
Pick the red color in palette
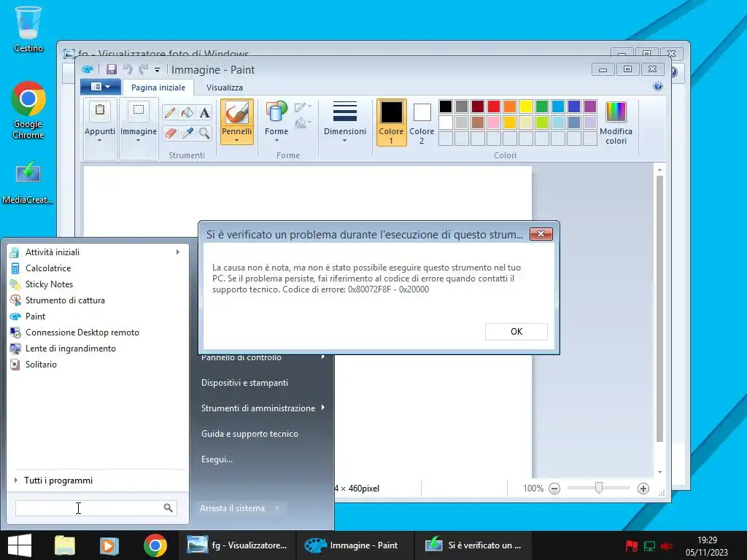[494, 106]
